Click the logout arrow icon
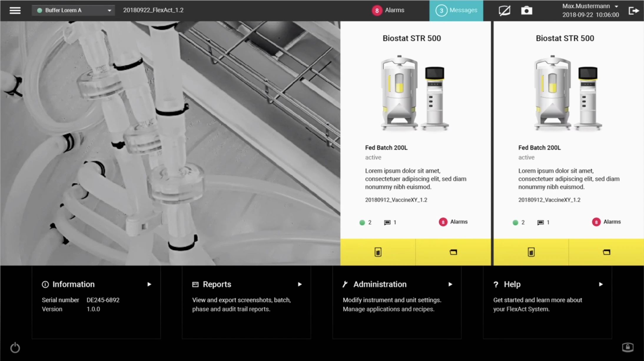This screenshot has height=361, width=644. point(633,11)
